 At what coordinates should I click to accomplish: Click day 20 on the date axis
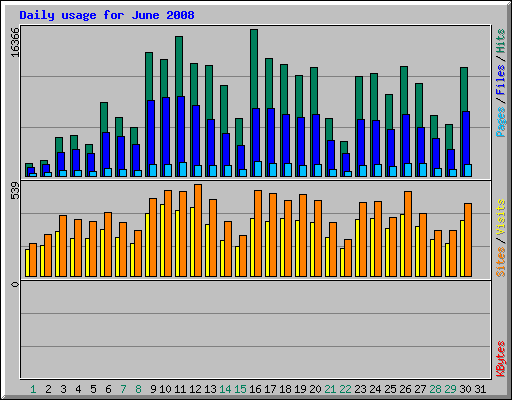tap(315, 389)
